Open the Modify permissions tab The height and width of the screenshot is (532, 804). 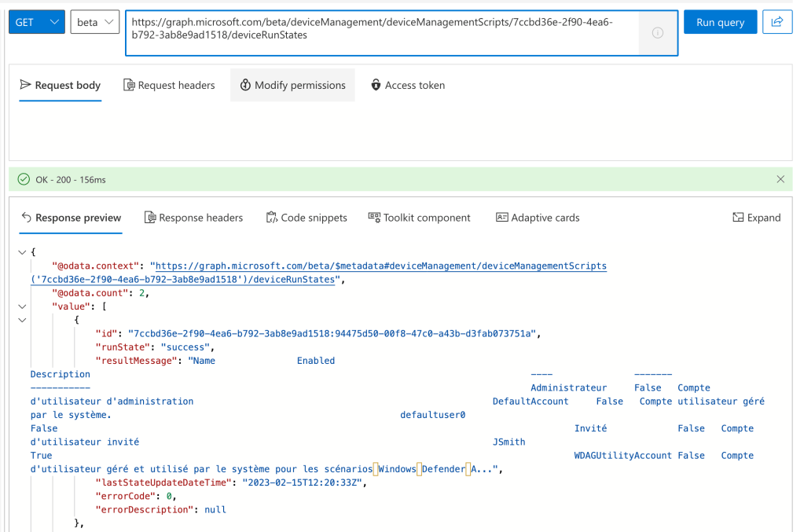292,85
